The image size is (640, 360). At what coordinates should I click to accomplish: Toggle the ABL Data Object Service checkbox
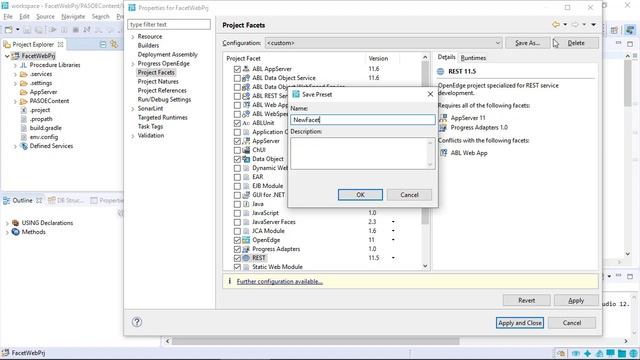(x=237, y=78)
